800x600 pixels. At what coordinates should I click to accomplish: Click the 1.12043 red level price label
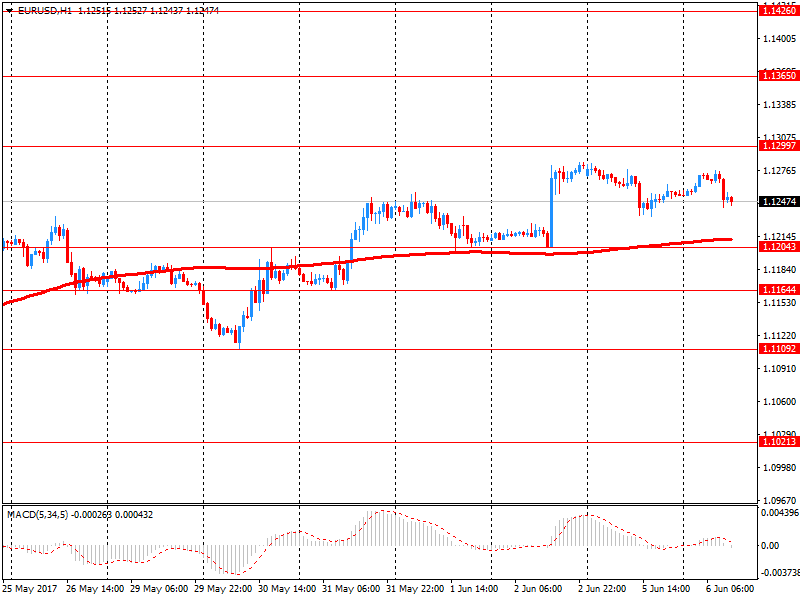coord(779,247)
